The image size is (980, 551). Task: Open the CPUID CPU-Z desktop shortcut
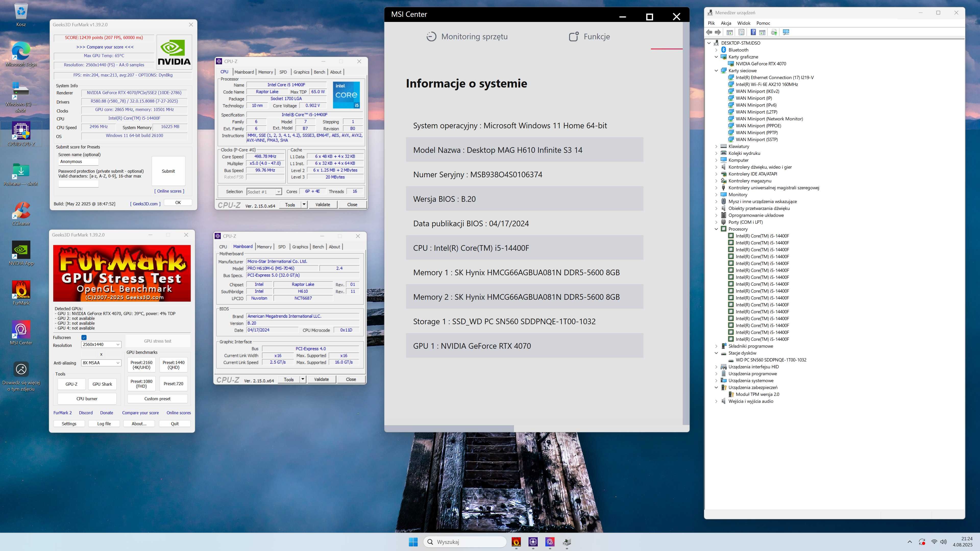[x=21, y=134]
